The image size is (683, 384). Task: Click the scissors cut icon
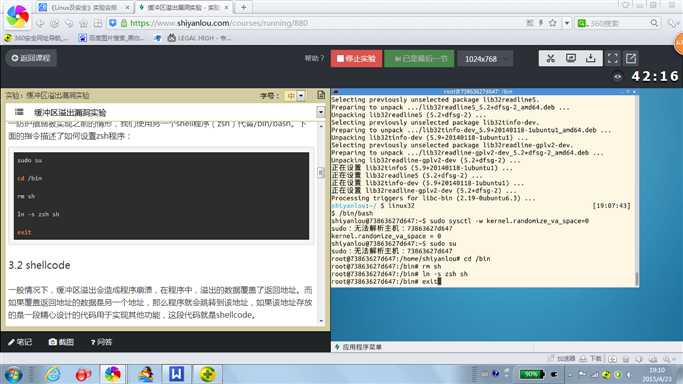551,58
